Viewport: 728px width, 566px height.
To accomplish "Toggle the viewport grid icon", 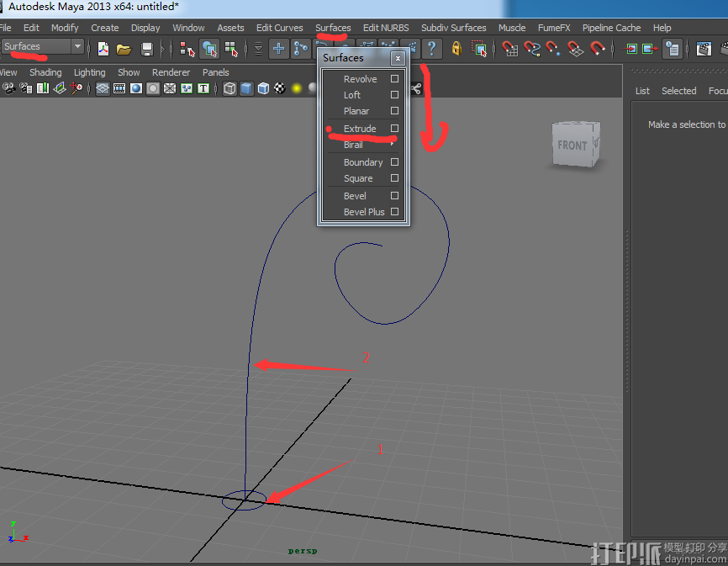I will 103,88.
